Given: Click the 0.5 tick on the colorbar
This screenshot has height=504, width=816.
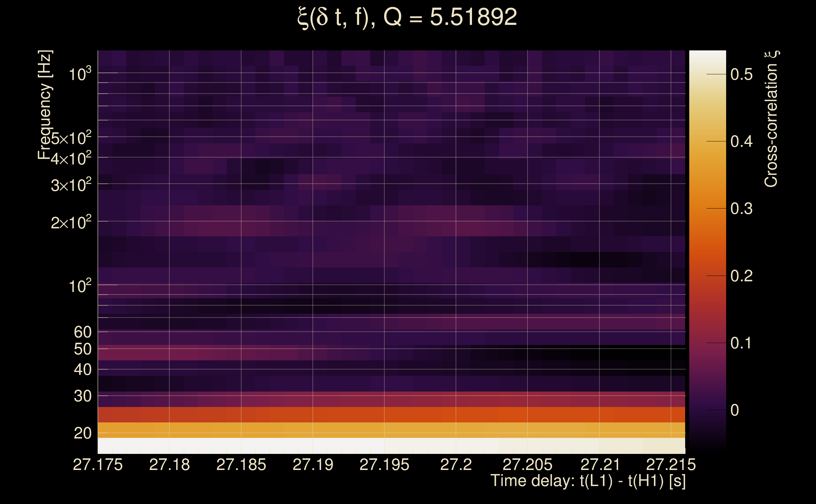Looking at the screenshot, I should click(741, 74).
